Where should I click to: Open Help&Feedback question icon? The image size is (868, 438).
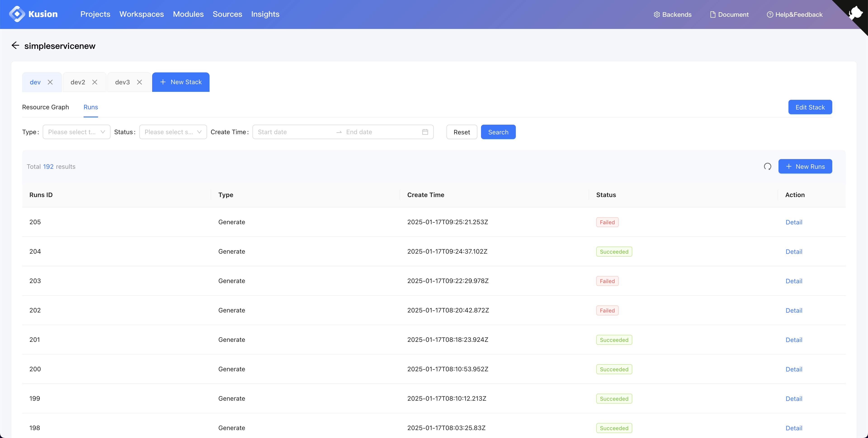coord(770,14)
